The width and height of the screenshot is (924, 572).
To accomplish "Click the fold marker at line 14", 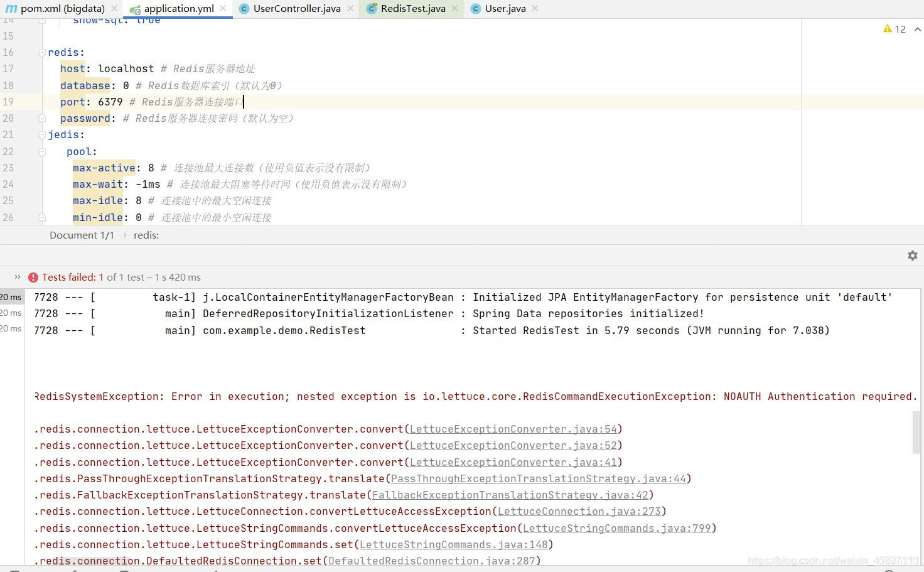I will (x=42, y=21).
